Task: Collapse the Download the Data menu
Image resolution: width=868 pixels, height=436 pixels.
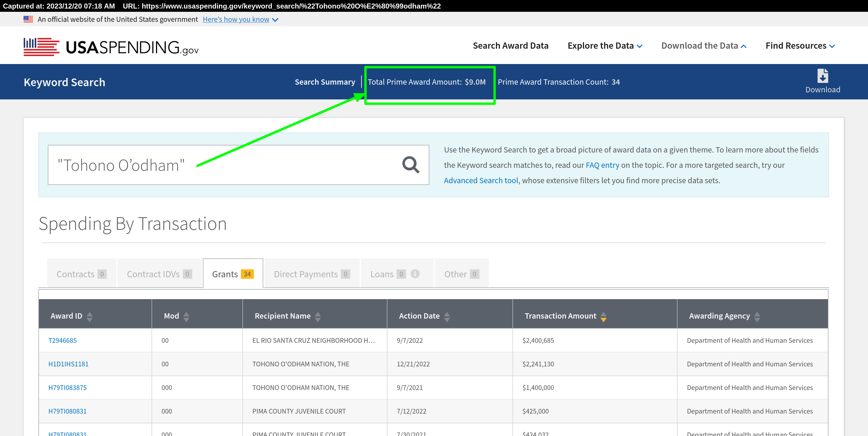Action: (704, 45)
